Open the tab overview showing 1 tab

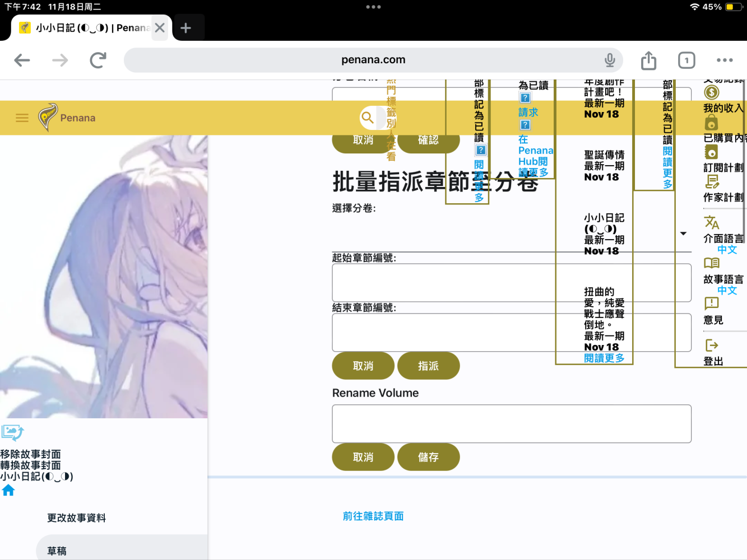click(686, 60)
